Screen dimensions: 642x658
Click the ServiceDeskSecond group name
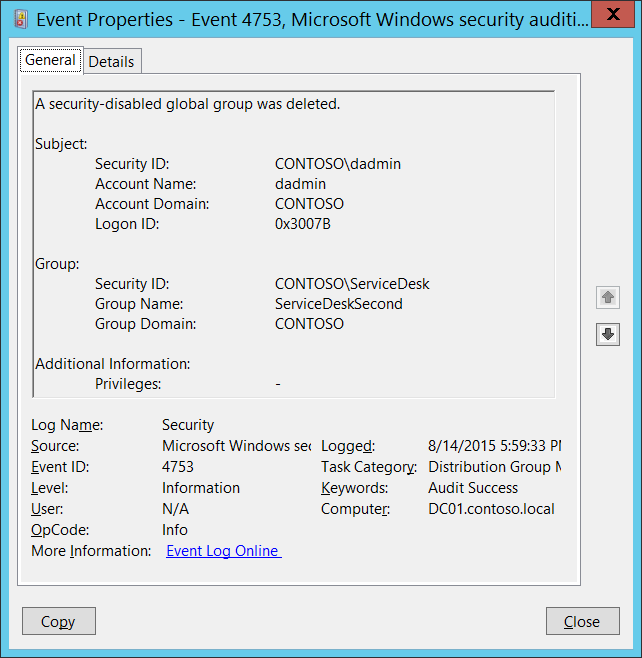tap(338, 304)
